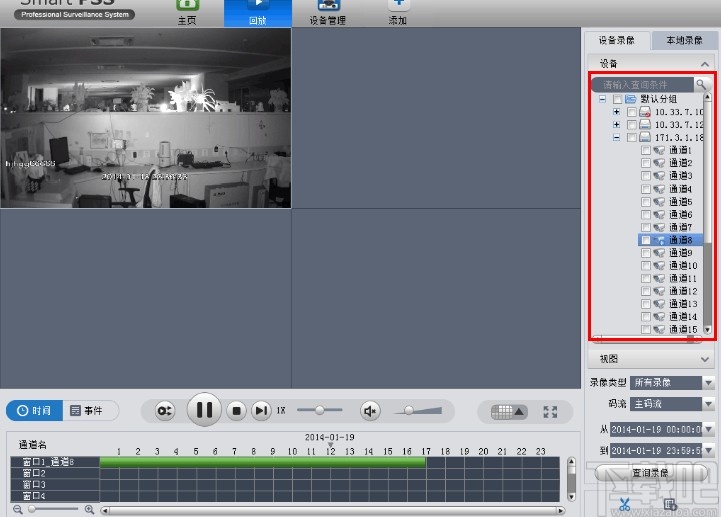Open the 从 start time dropdown
This screenshot has width=721, height=517.
click(708, 429)
